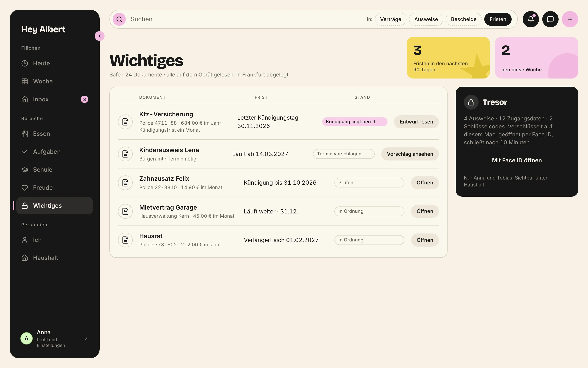Click the Termin vorschlagen status tag
The width and height of the screenshot is (588, 368).
click(x=344, y=154)
